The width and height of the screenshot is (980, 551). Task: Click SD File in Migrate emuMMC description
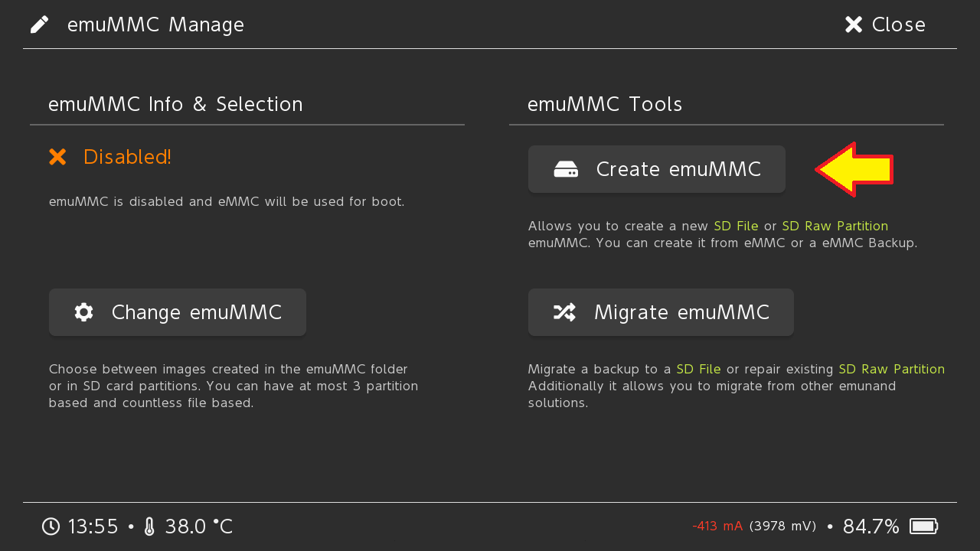(x=698, y=370)
